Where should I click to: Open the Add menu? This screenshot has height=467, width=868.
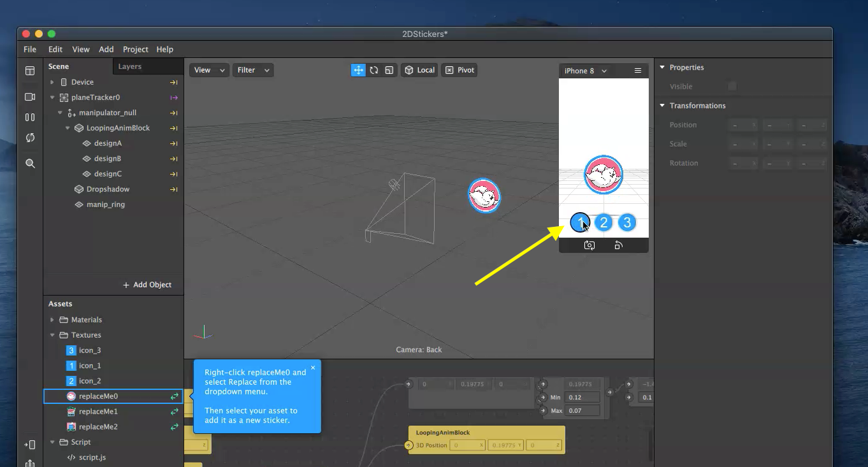coord(106,49)
